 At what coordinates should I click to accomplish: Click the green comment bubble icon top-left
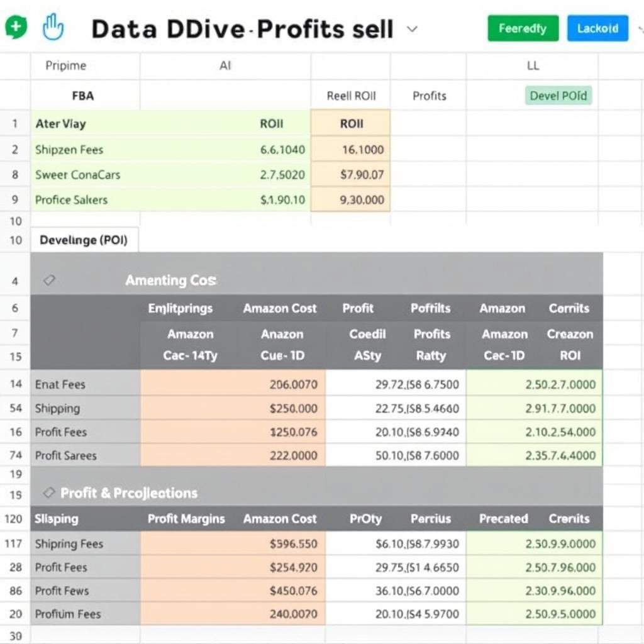pyautogui.click(x=15, y=26)
